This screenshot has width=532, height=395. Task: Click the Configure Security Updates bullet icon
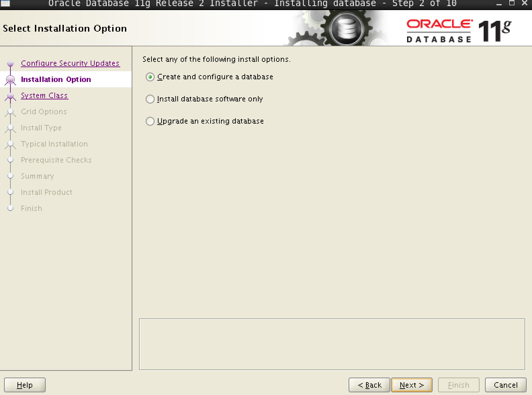[x=10, y=63]
